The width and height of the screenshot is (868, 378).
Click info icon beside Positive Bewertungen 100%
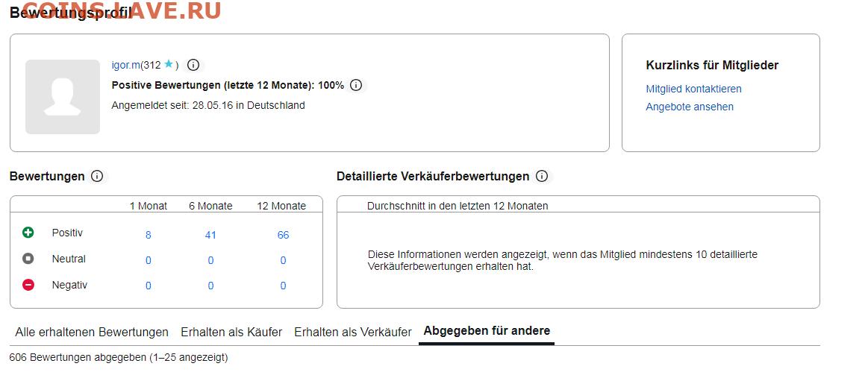pyautogui.click(x=356, y=85)
